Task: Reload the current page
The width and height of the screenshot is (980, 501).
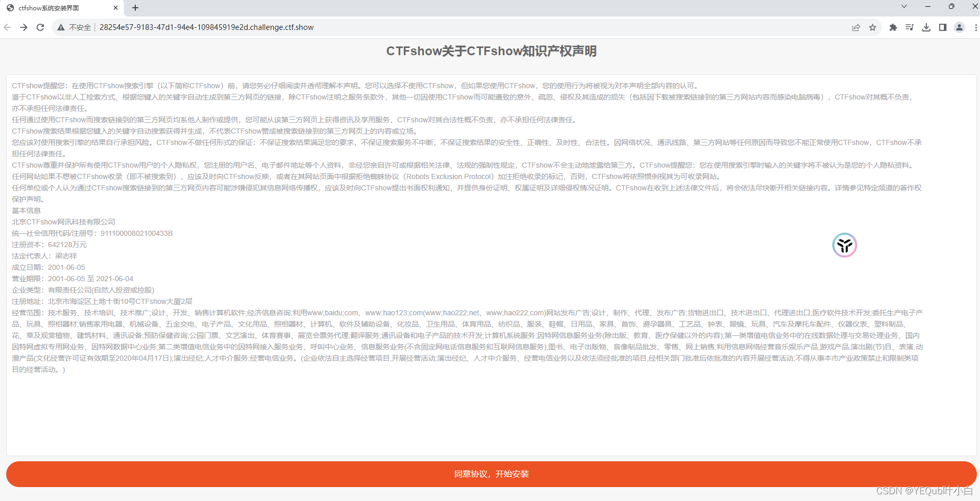Action: click(x=40, y=27)
